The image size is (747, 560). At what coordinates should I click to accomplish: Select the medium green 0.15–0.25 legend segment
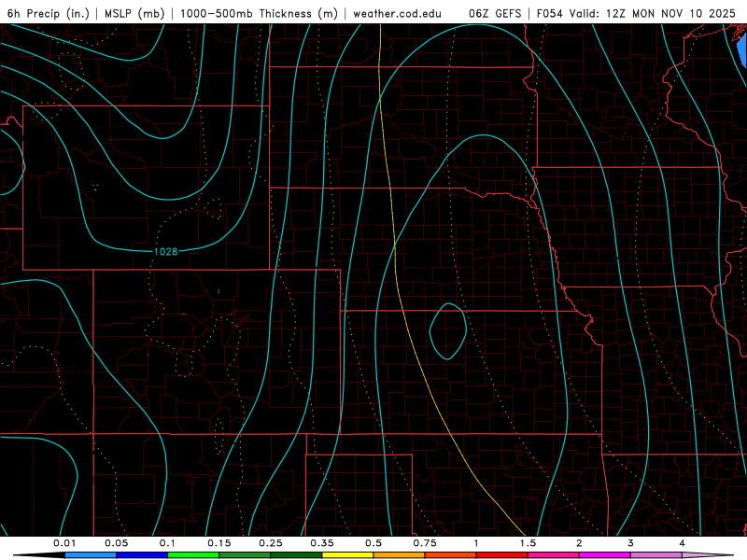245,555
